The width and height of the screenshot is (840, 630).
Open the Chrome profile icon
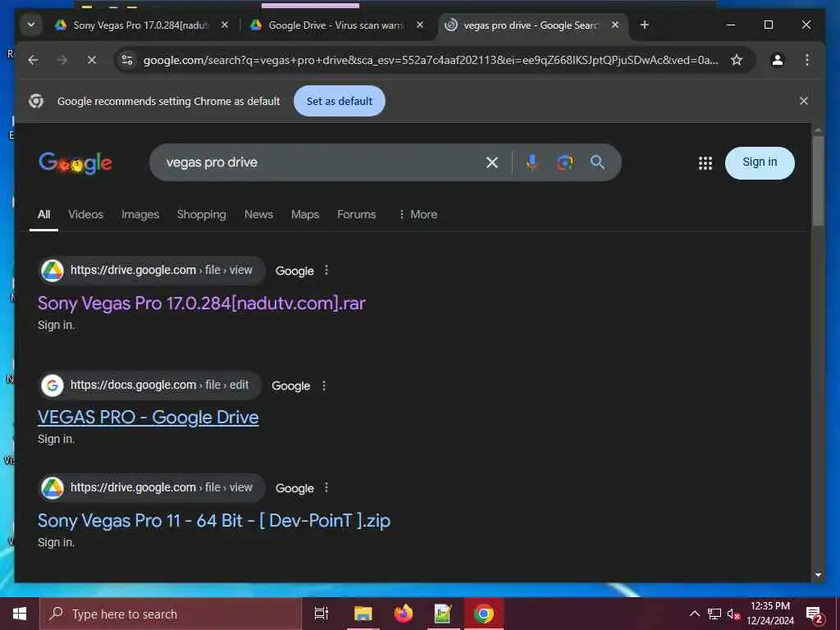click(778, 60)
